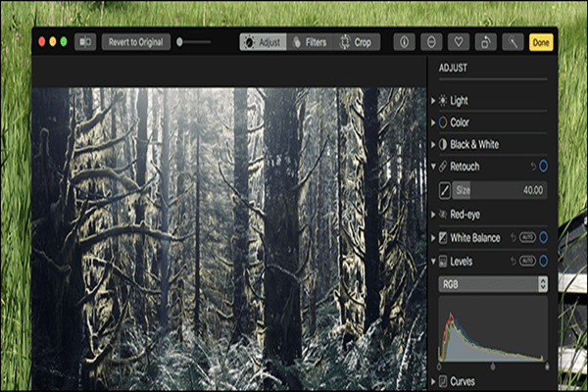Toggle the Retouch adjustment blue circle
The image size is (588, 392).
click(543, 167)
